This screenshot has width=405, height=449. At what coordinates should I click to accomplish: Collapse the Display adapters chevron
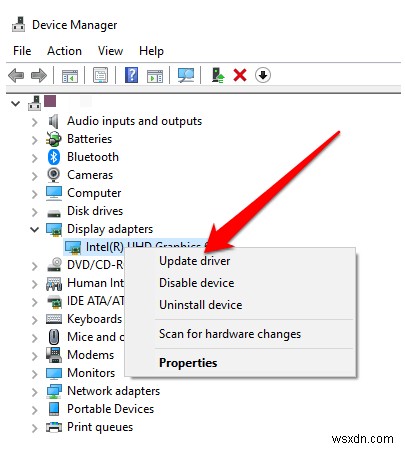click(34, 229)
